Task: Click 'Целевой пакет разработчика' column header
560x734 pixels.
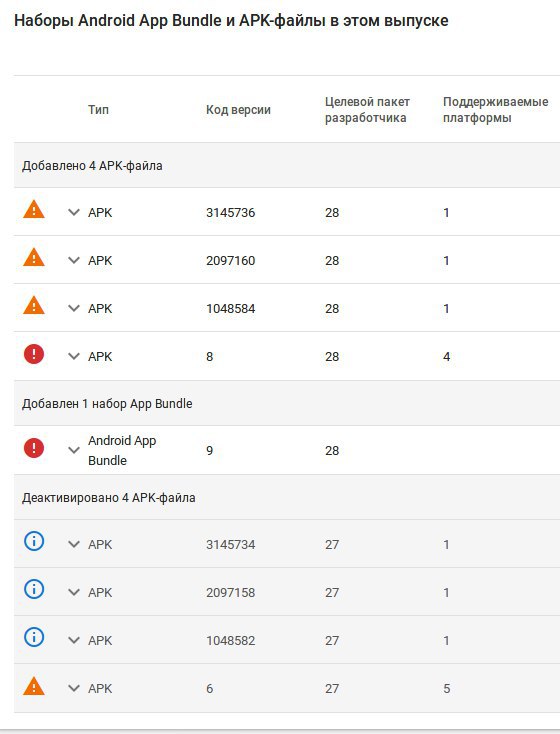Action: tap(367, 110)
